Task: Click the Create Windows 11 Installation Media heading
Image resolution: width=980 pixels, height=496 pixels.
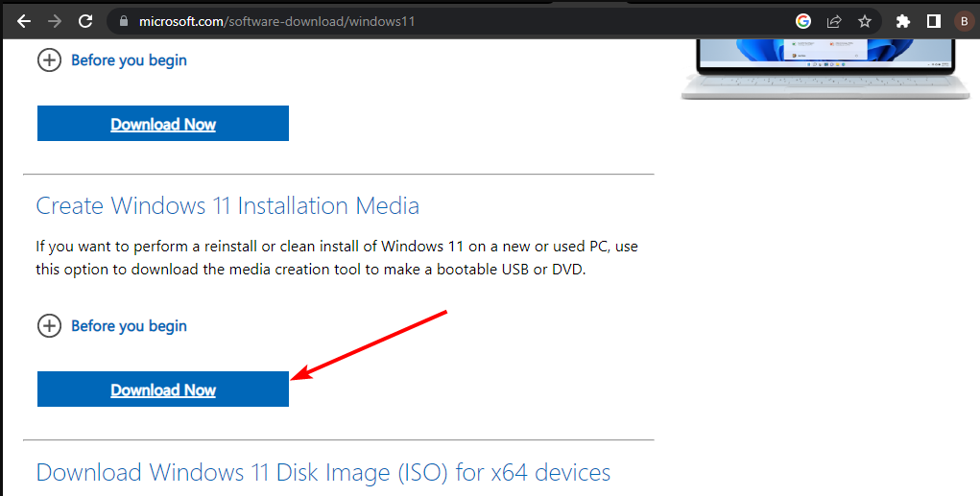Action: (x=227, y=205)
